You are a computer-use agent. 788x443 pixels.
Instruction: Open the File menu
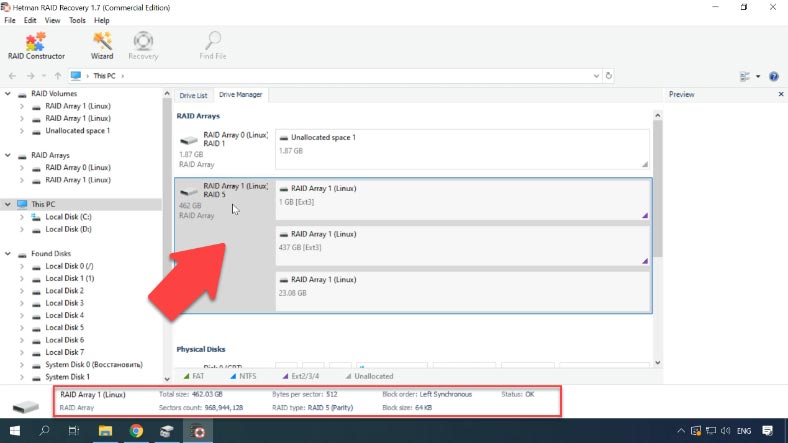coord(10,21)
